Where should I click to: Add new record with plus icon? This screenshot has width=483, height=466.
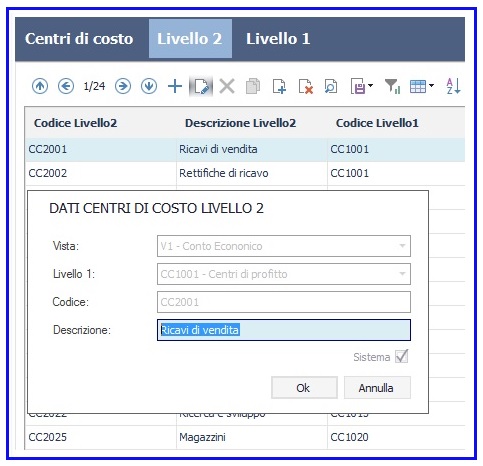(x=175, y=86)
